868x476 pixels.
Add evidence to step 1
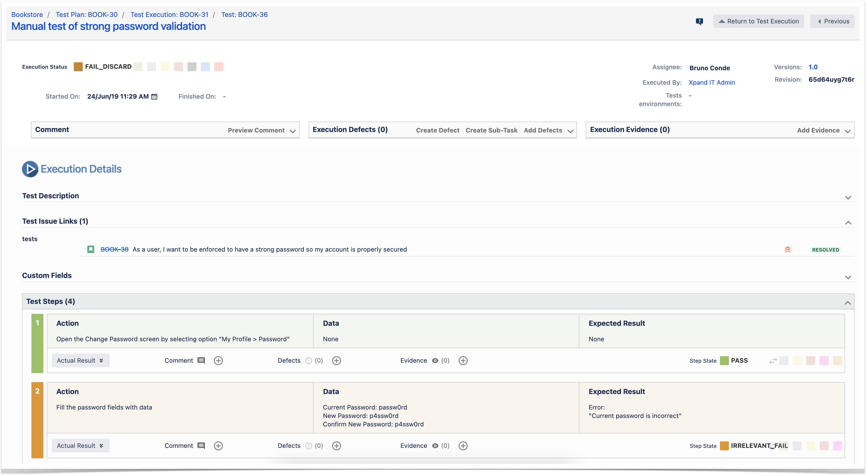[x=463, y=360]
